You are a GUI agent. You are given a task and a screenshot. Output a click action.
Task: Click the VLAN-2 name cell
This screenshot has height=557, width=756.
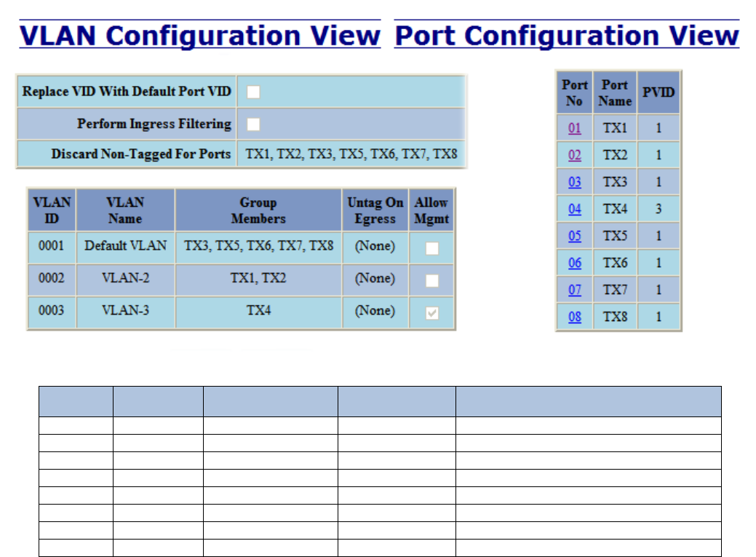click(125, 280)
